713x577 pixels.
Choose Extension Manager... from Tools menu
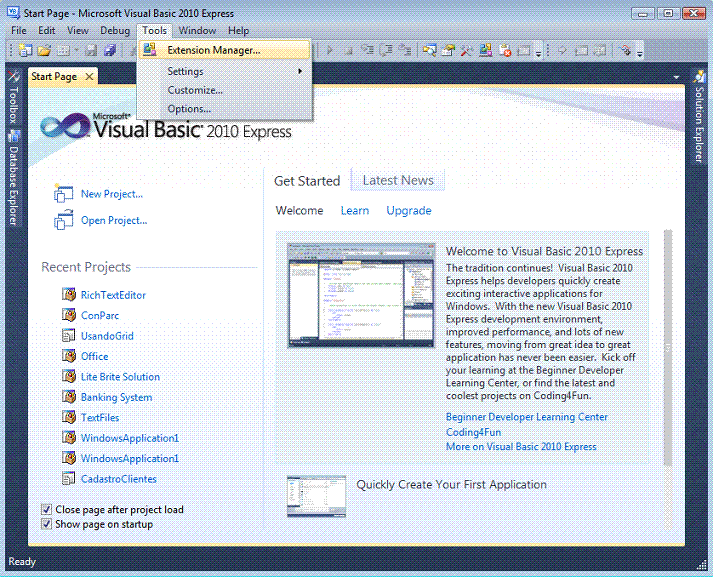[225, 50]
